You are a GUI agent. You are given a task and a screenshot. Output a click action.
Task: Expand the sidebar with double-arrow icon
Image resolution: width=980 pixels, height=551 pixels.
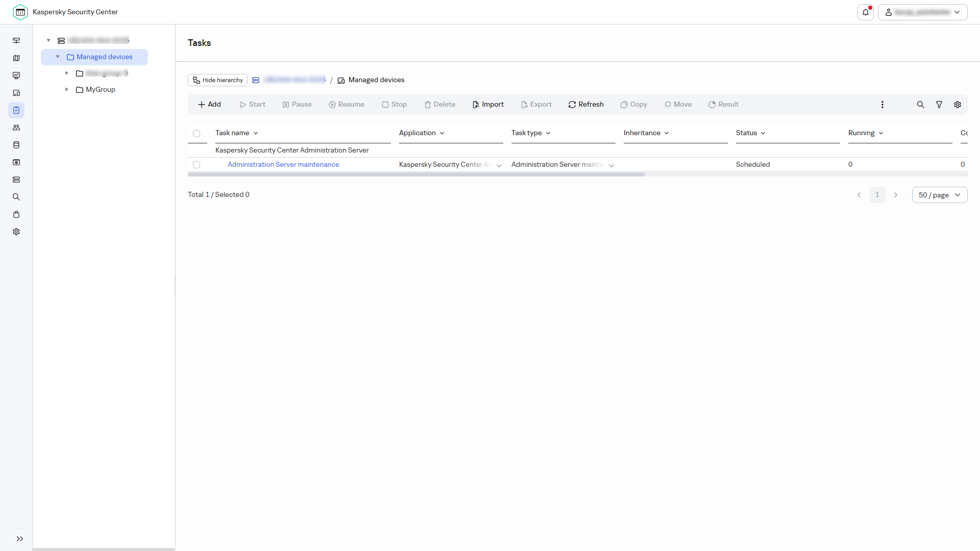click(x=20, y=539)
